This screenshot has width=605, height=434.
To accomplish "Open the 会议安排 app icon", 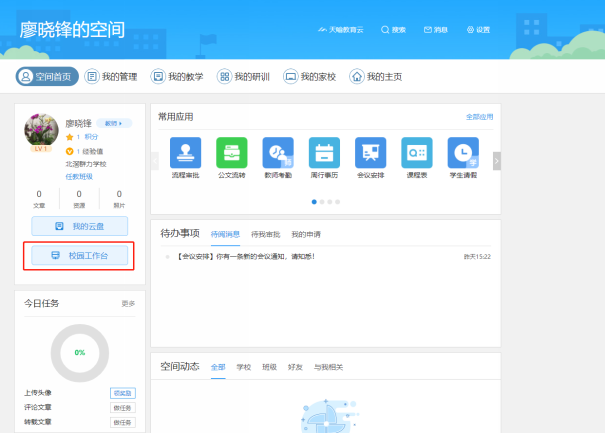I will tap(370, 153).
